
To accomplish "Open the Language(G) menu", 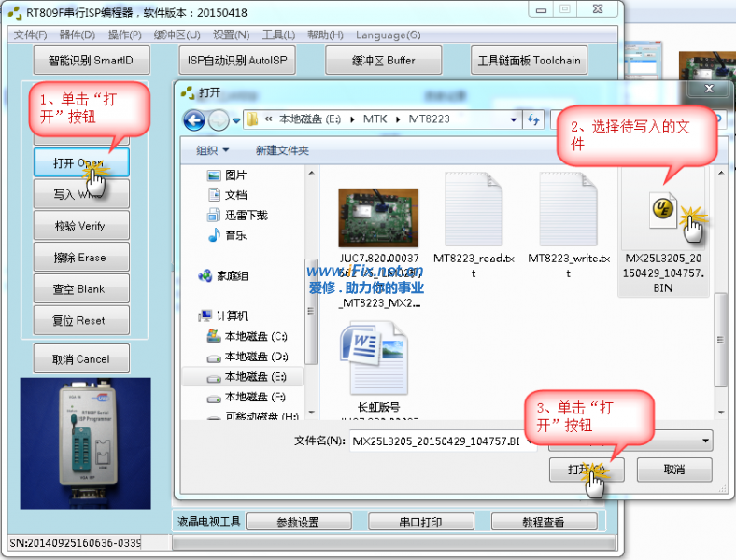I will click(388, 35).
